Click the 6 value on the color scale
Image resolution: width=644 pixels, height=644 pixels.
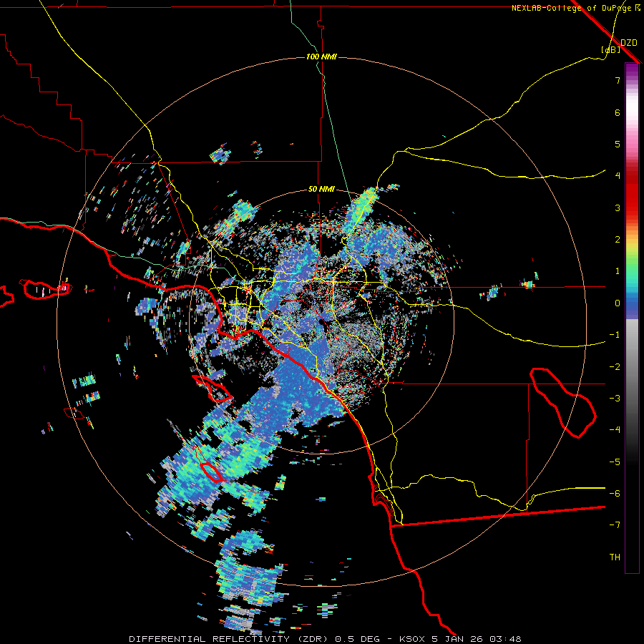tap(618, 112)
